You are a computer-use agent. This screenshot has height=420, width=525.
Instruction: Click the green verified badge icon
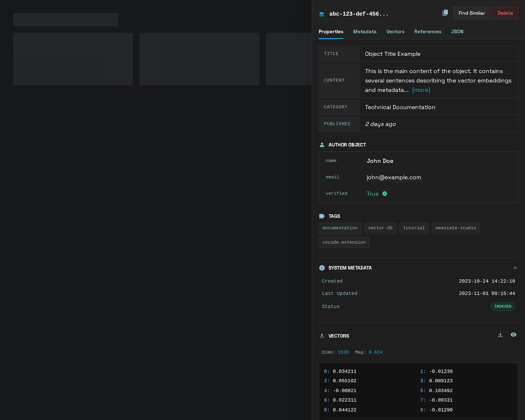[385, 194]
